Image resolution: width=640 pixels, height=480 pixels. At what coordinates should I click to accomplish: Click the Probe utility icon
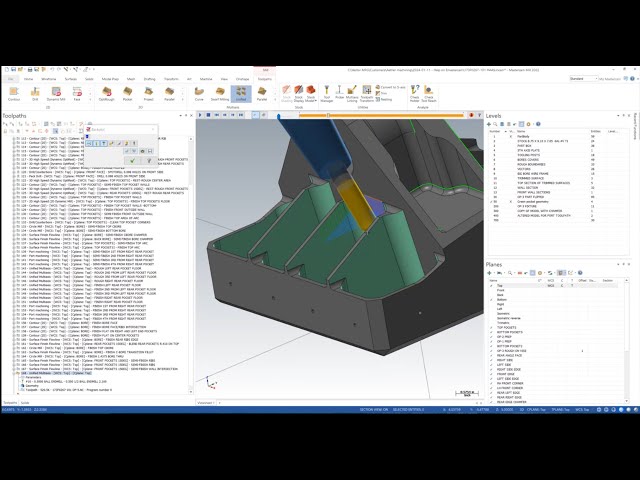tap(339, 93)
